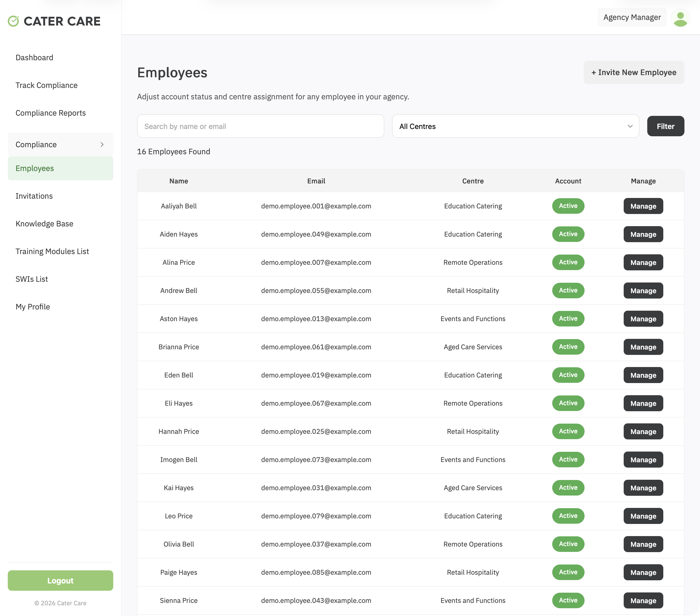Click the Cater Care logo icon
The height and width of the screenshot is (616, 700).
pos(13,21)
